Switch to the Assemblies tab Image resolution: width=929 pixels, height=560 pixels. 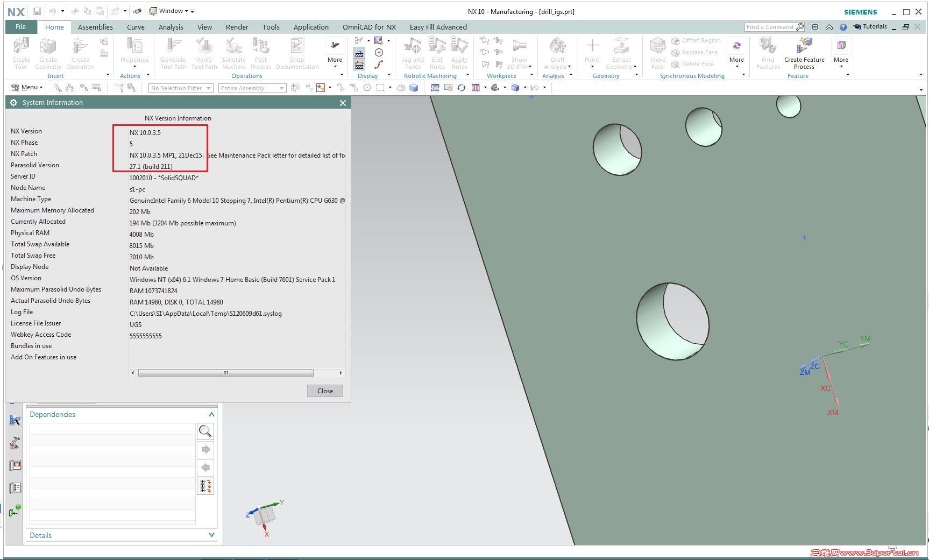pyautogui.click(x=95, y=27)
